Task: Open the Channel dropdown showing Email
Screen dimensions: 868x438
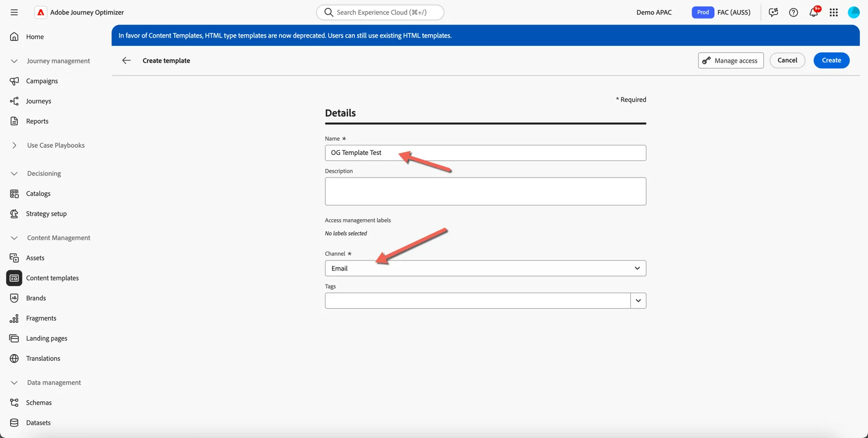Action: 485,268
